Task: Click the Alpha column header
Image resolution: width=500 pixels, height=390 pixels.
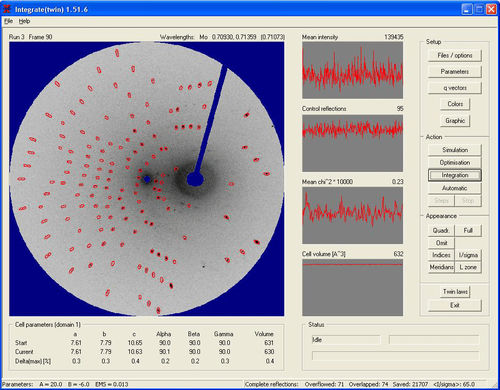Action: pyautogui.click(x=164, y=334)
